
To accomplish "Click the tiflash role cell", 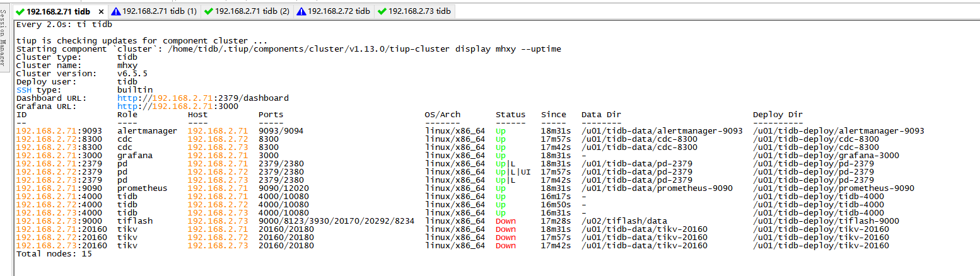I will 135,221.
